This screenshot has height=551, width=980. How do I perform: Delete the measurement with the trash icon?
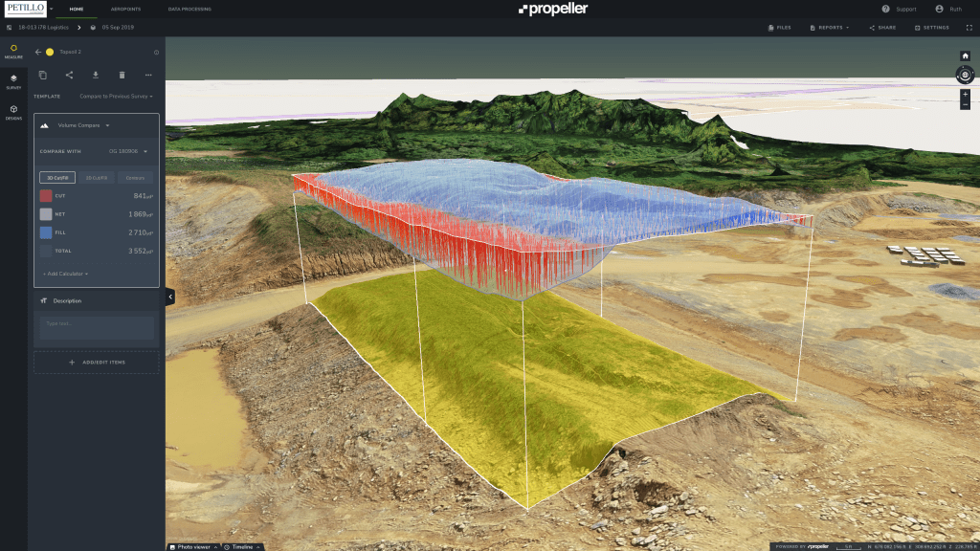click(x=122, y=75)
